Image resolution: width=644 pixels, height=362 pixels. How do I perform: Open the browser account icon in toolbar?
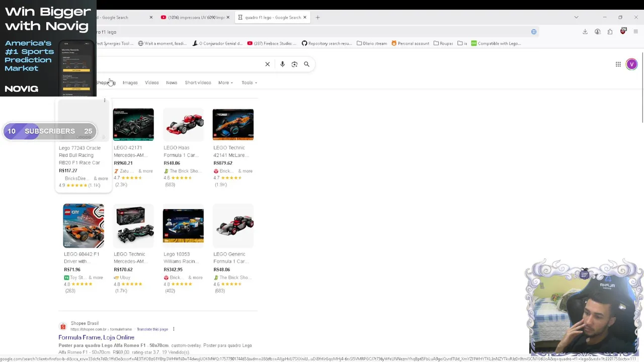pyautogui.click(x=598, y=32)
